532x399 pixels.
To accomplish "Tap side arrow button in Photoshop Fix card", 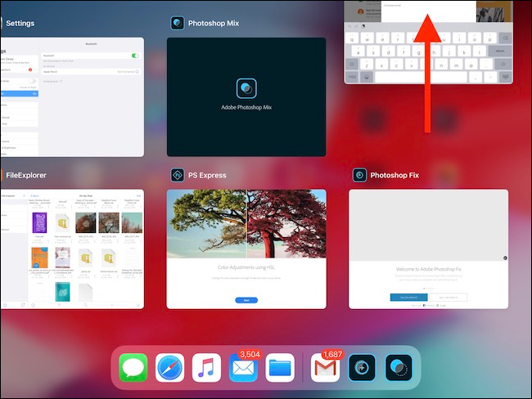I will pyautogui.click(x=505, y=258).
